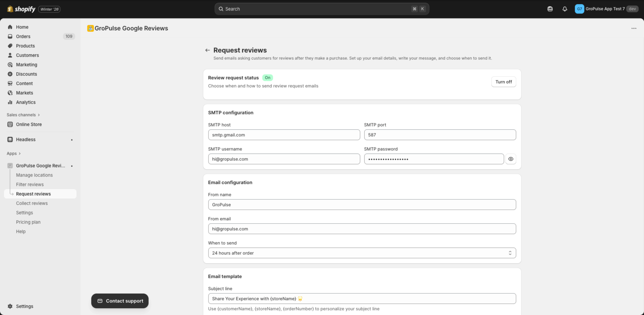Open Discounts from the sidebar
This screenshot has width=644, height=315.
click(x=26, y=74)
